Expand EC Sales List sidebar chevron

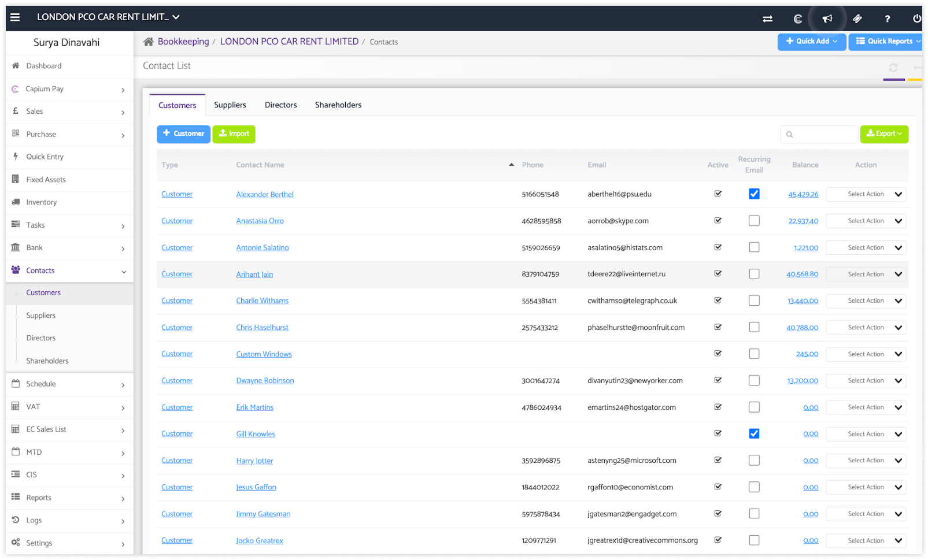123,431
